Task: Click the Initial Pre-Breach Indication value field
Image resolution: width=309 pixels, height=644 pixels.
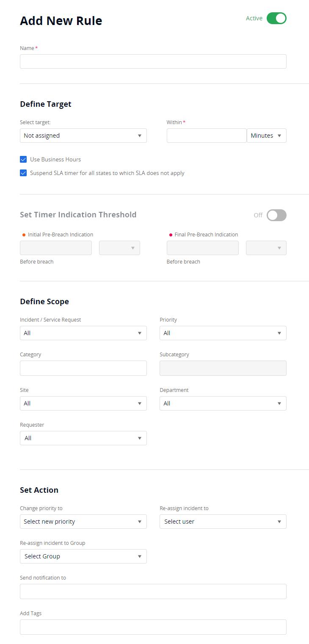Action: point(55,248)
